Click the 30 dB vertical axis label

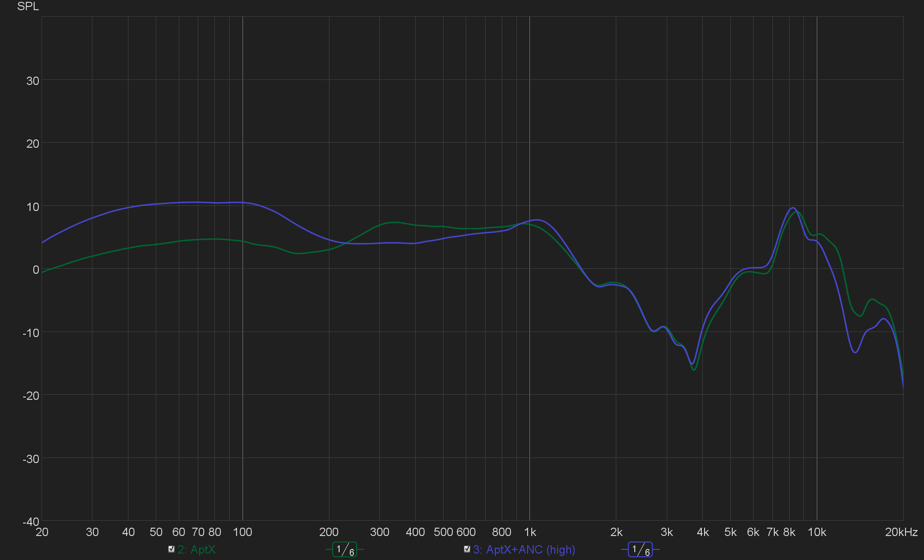pyautogui.click(x=33, y=81)
